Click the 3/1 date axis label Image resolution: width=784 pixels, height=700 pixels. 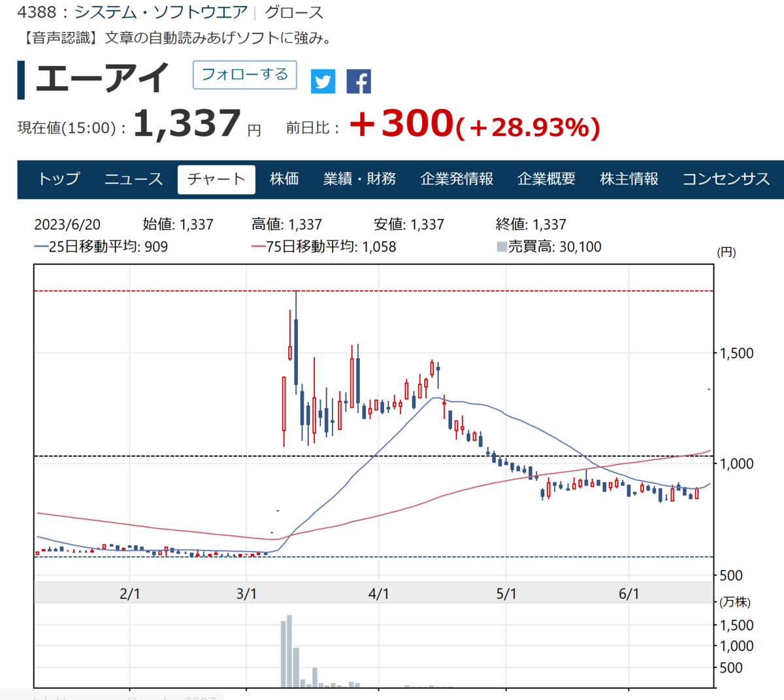(246, 593)
